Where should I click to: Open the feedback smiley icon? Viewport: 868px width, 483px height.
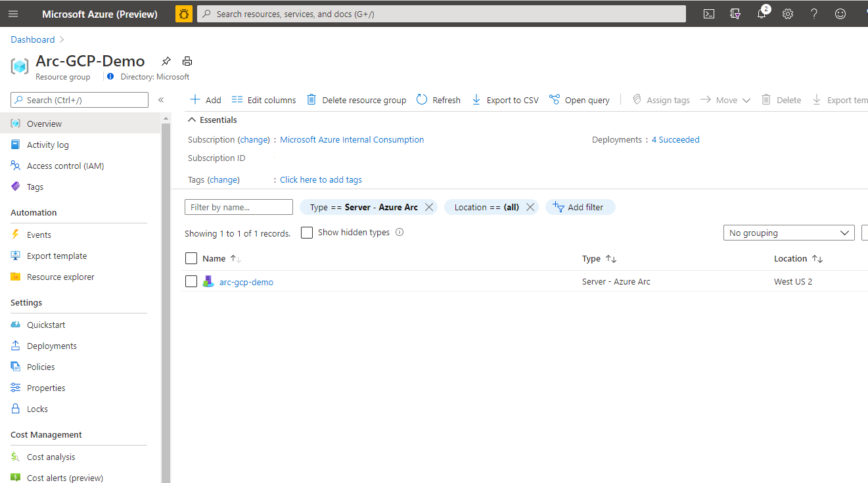tap(840, 14)
